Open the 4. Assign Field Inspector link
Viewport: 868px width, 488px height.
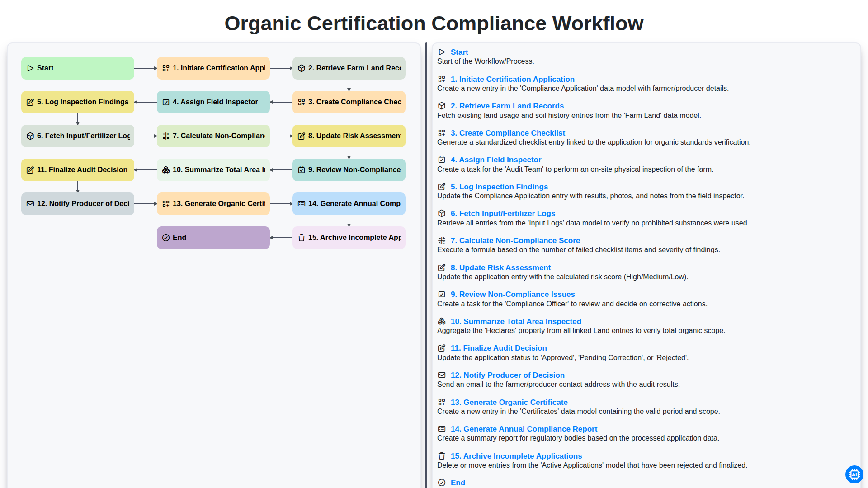(496, 160)
